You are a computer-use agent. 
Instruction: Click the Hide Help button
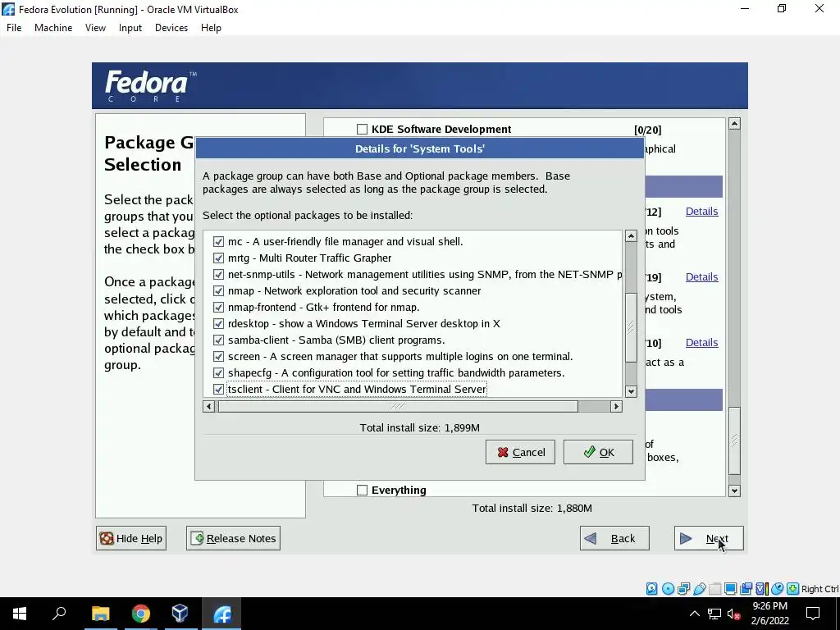coord(131,538)
